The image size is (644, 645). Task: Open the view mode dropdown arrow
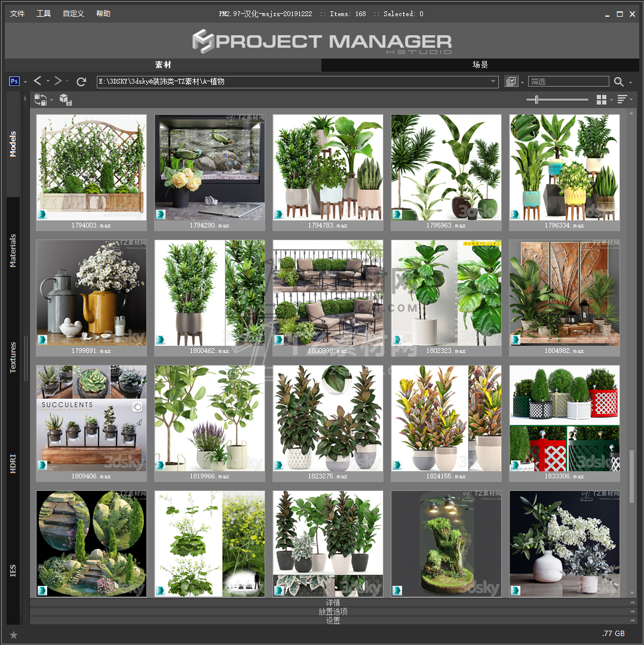612,100
